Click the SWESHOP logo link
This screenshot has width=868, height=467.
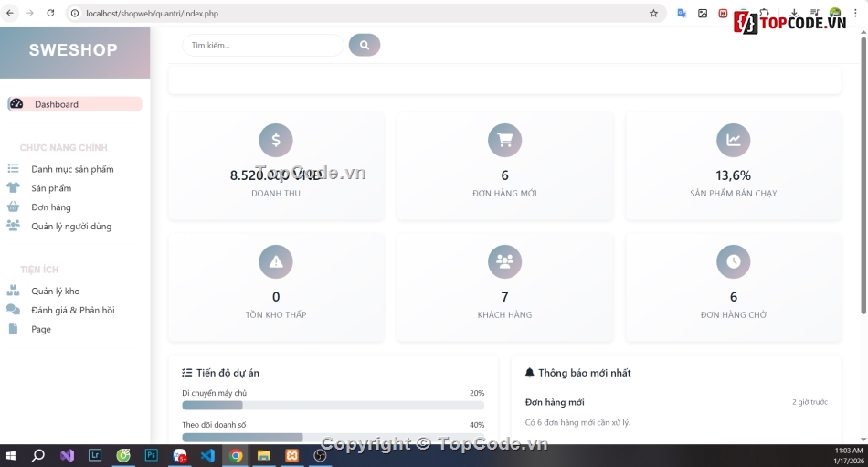click(73, 50)
